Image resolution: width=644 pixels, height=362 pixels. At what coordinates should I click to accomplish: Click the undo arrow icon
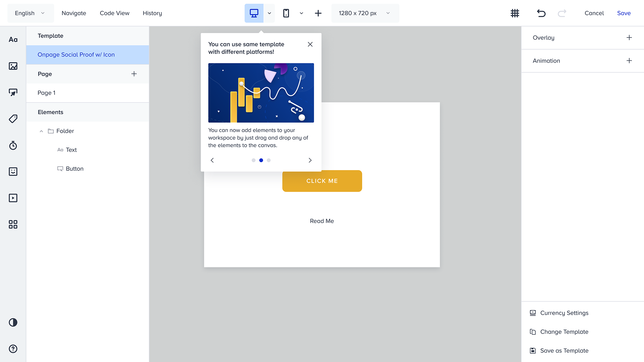tap(541, 13)
